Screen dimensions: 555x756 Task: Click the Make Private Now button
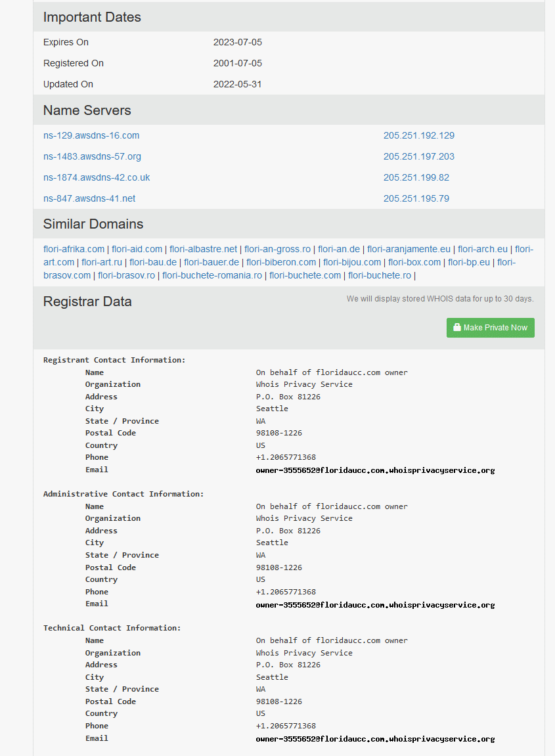point(491,328)
